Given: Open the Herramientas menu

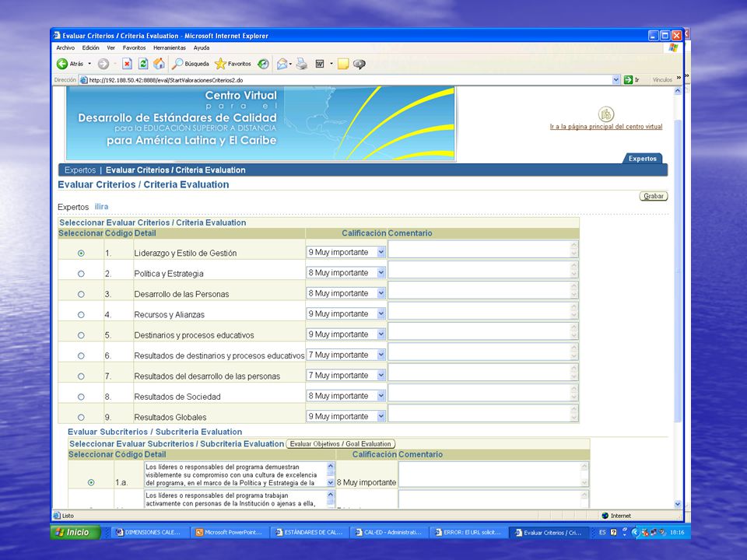Looking at the screenshot, I should [x=170, y=47].
